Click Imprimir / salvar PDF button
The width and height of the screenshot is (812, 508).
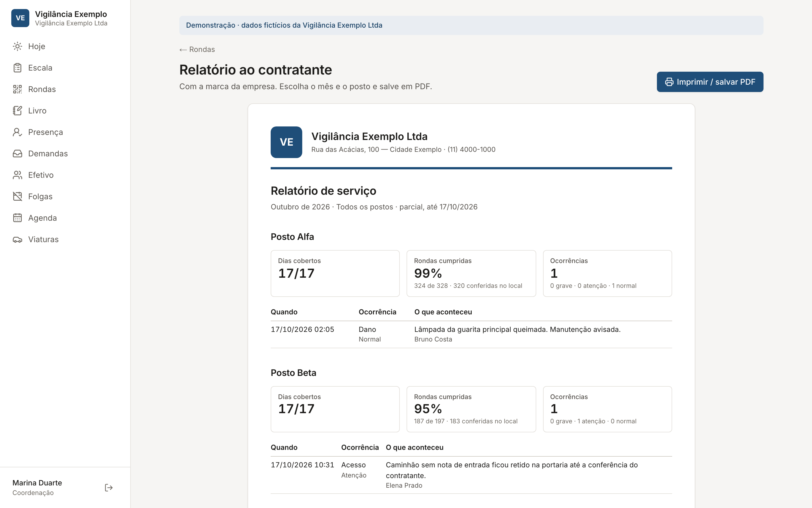710,82
